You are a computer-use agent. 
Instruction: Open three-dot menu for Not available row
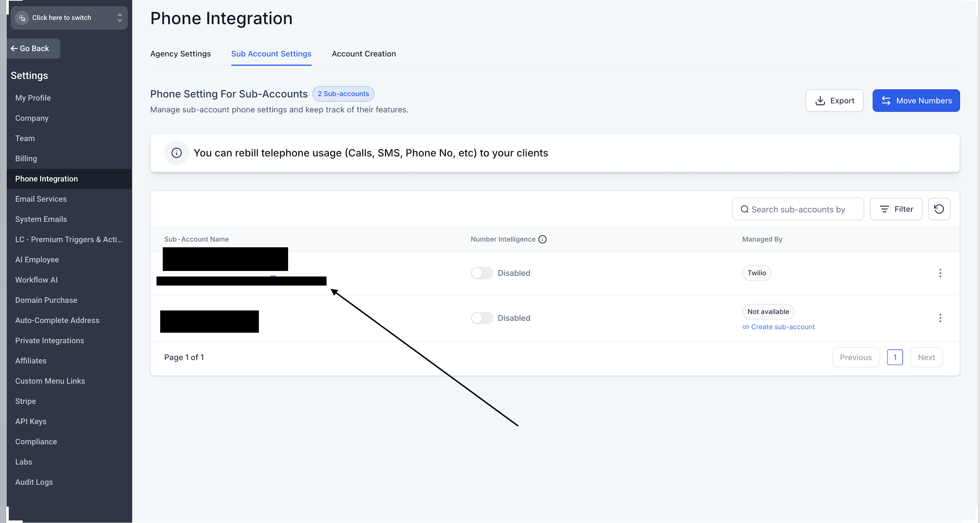[940, 318]
